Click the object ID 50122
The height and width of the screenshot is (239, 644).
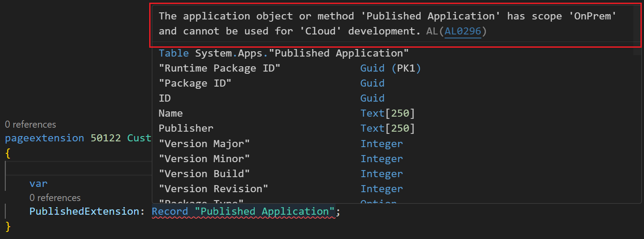pyautogui.click(x=105, y=138)
